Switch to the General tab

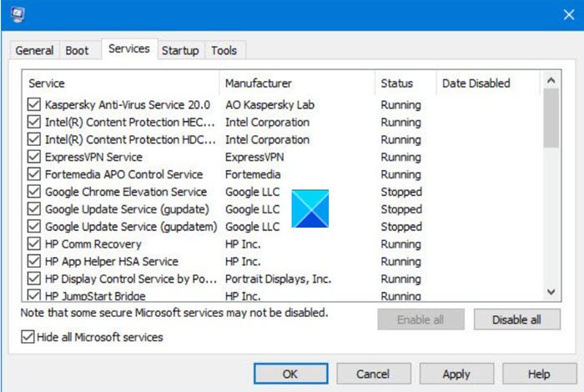(34, 51)
